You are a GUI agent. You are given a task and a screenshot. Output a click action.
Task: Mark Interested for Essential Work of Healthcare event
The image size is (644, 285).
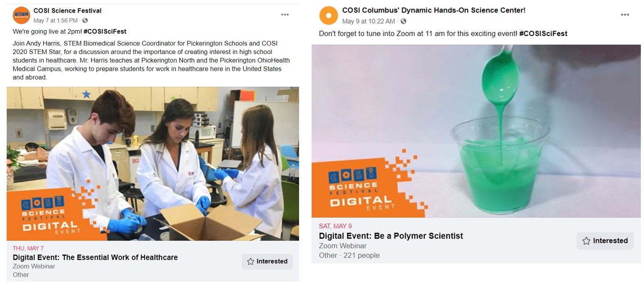[x=267, y=261]
